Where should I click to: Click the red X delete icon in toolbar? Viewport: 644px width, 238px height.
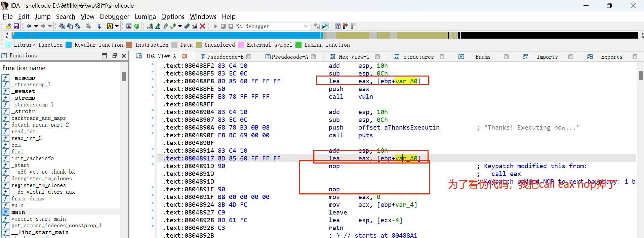click(202, 26)
